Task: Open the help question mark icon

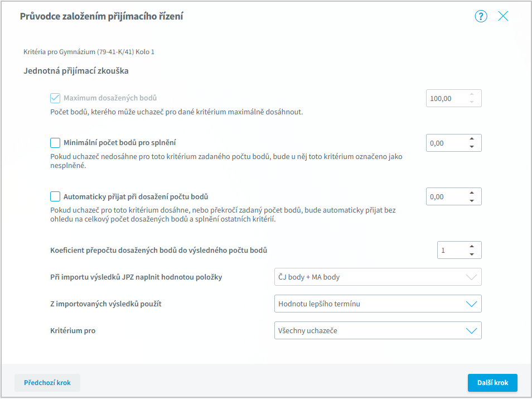Action: click(x=481, y=16)
